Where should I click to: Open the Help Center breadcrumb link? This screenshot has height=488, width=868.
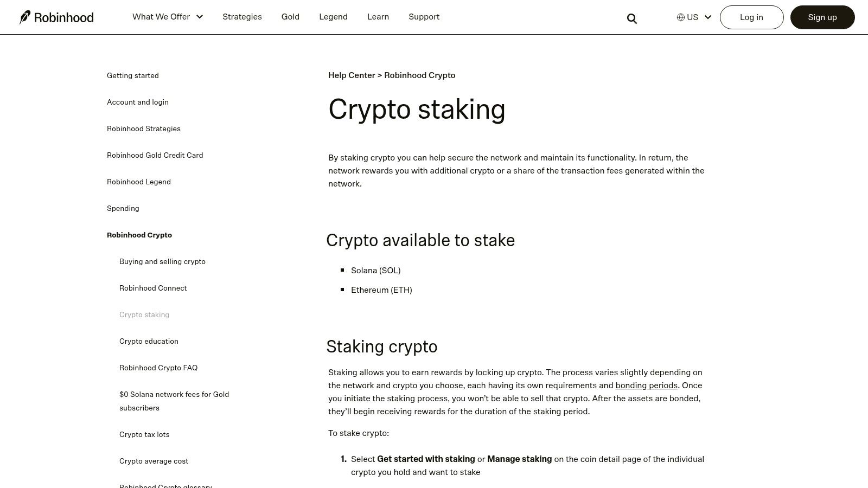(x=352, y=75)
